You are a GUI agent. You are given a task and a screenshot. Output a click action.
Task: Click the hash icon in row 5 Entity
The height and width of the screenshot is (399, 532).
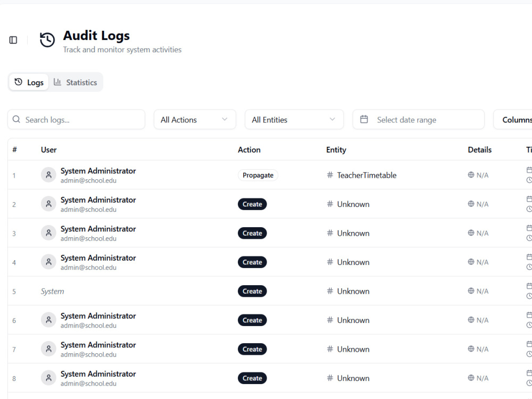click(330, 291)
